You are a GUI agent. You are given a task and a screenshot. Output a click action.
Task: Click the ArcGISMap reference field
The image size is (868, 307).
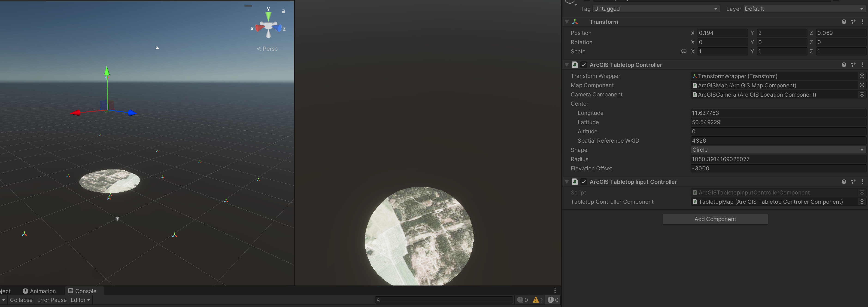pos(774,85)
